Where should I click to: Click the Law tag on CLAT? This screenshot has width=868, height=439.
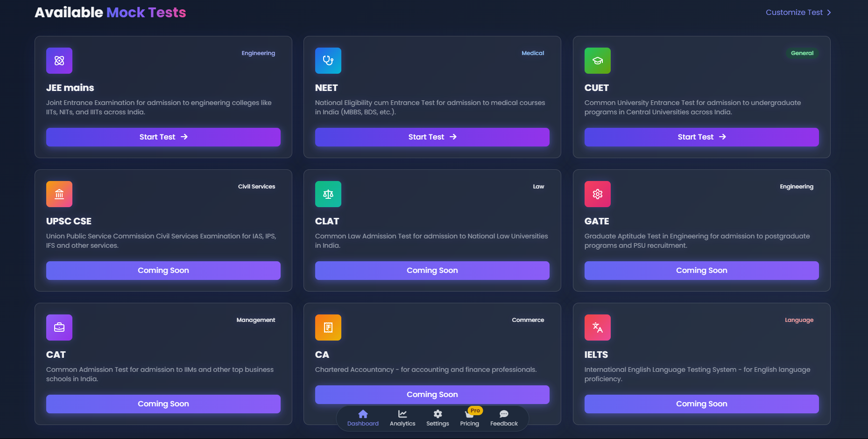pos(538,187)
